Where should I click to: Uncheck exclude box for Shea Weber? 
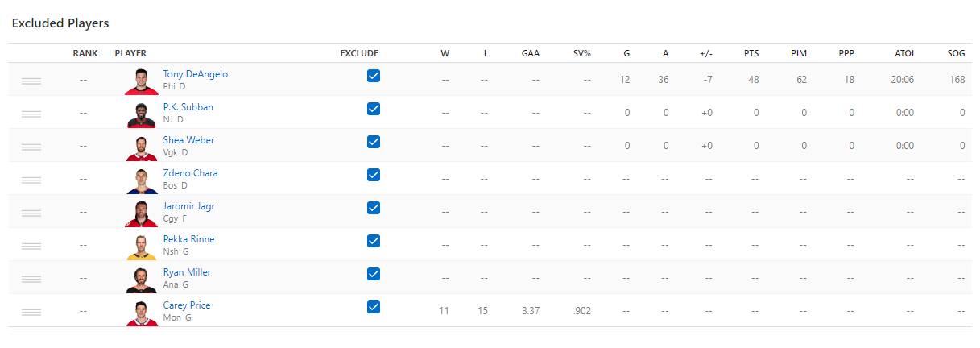click(374, 142)
